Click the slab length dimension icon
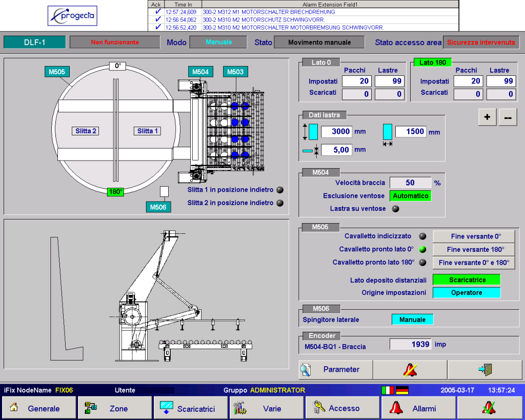Viewport: 525px width, 420px height. pyautogui.click(x=310, y=132)
